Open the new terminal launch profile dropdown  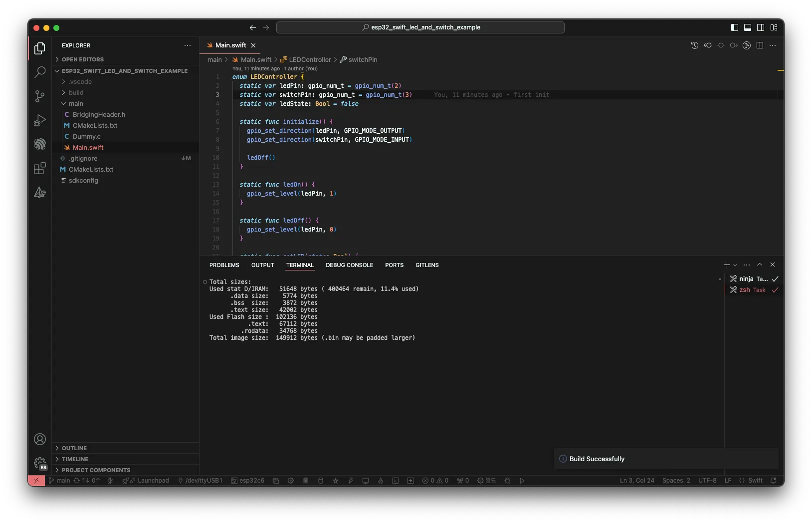tap(735, 265)
